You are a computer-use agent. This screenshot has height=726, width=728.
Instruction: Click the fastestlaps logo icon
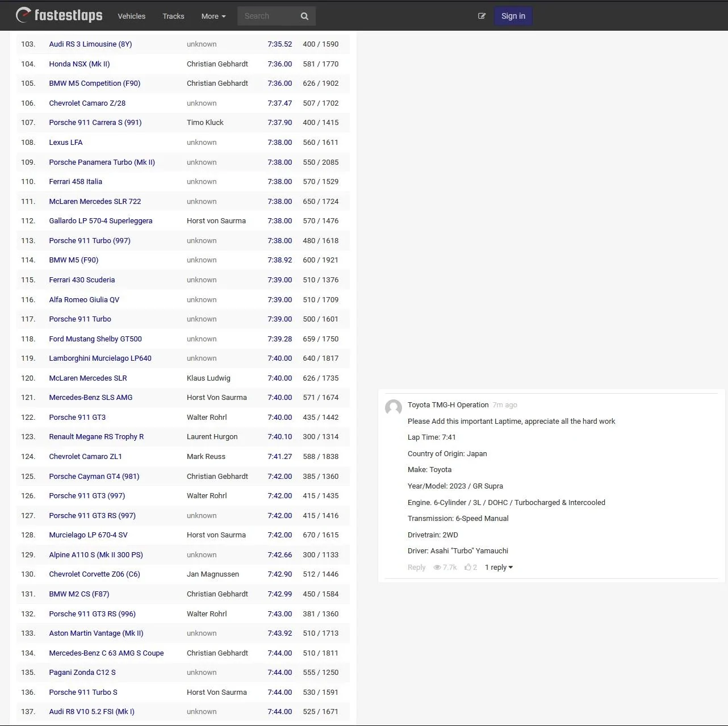[x=23, y=15]
